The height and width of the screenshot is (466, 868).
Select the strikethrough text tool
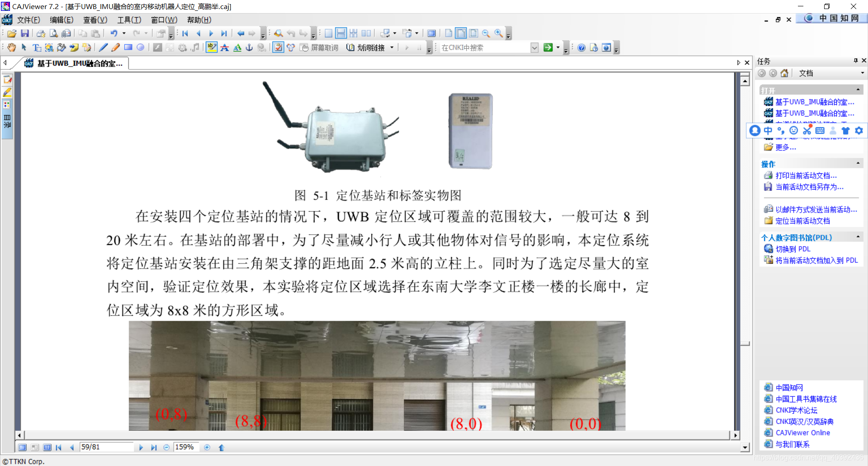225,48
